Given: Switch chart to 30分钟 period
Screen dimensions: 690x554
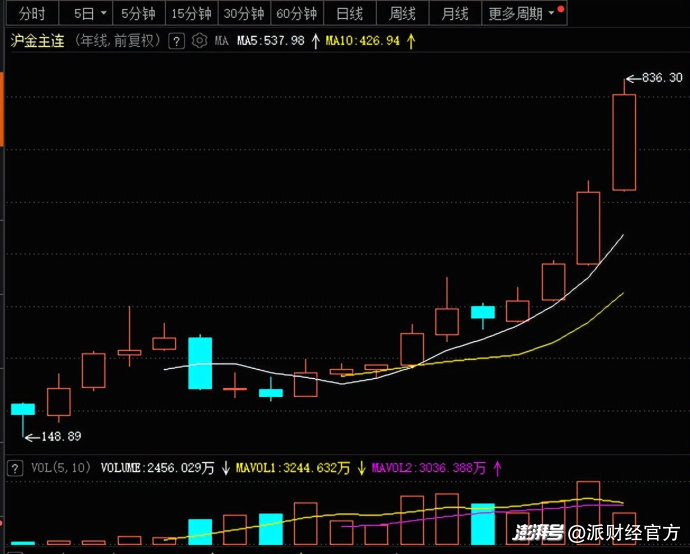Looking at the screenshot, I should 244,14.
